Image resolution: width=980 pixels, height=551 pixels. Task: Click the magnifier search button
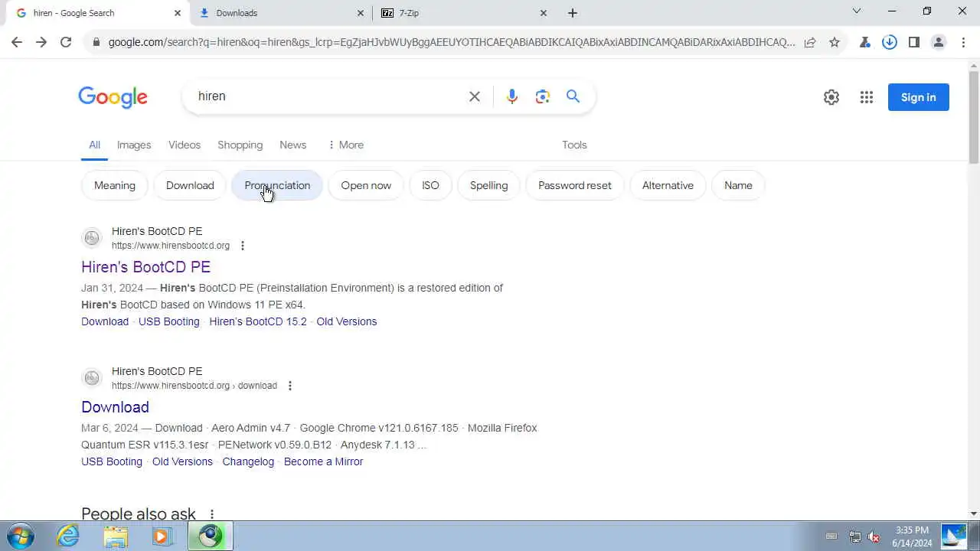tap(573, 96)
